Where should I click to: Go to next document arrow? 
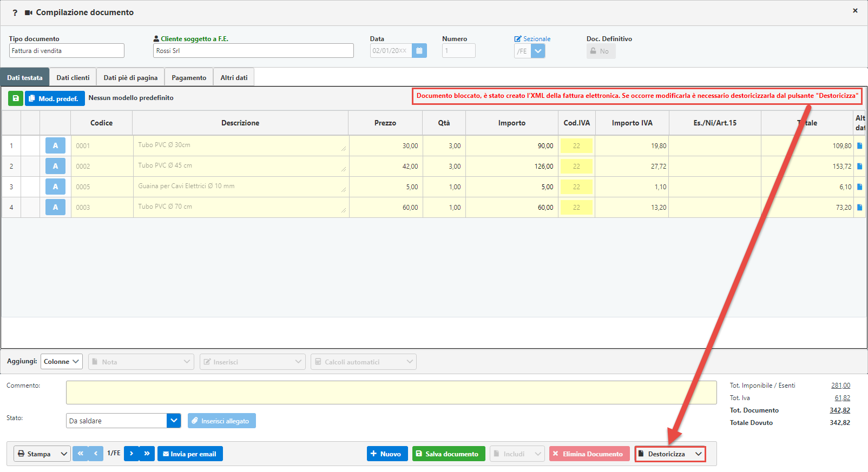pyautogui.click(x=131, y=454)
